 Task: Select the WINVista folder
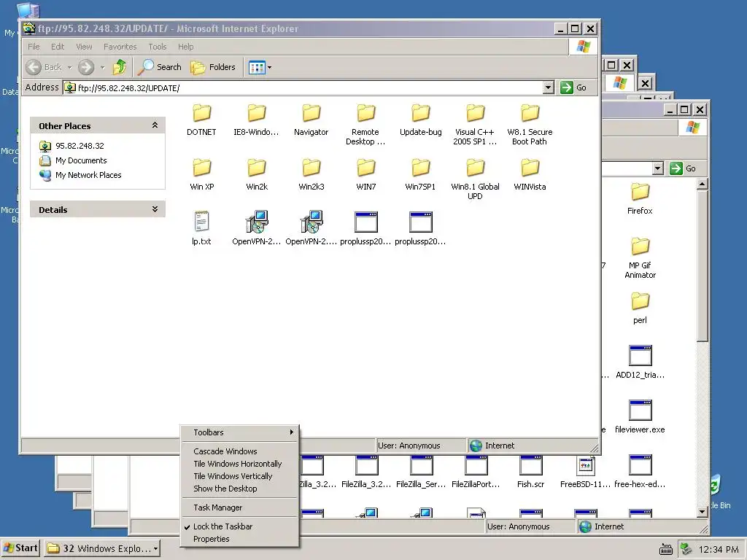pos(530,174)
